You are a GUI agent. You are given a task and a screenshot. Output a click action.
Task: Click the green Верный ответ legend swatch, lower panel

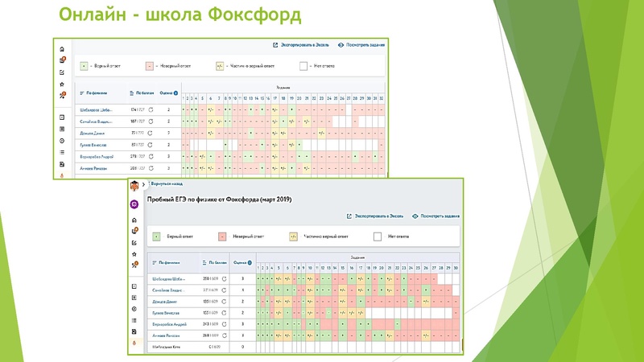[x=156, y=237]
